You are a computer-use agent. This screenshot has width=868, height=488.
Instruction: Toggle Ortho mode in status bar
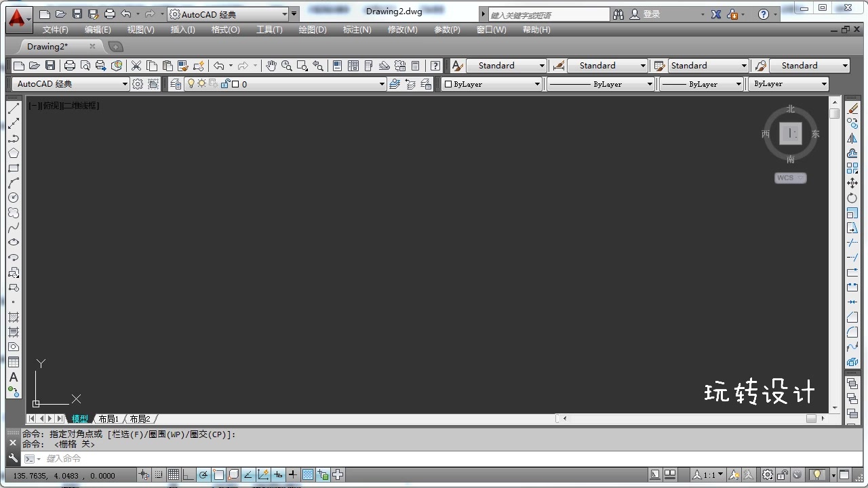click(x=189, y=475)
